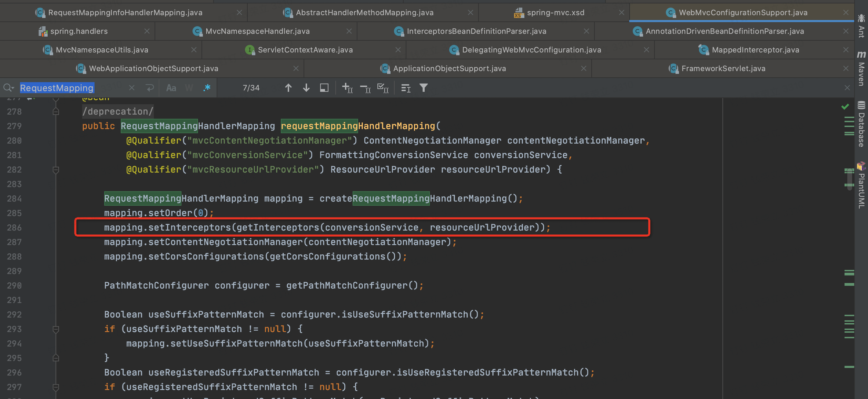Go to previous search occurrence

(288, 88)
